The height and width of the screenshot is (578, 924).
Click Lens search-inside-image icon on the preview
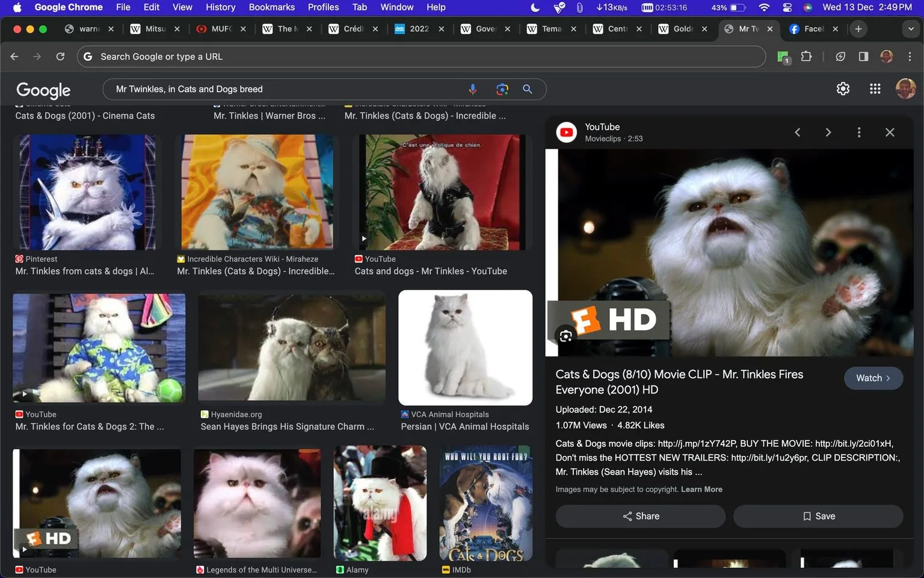565,336
